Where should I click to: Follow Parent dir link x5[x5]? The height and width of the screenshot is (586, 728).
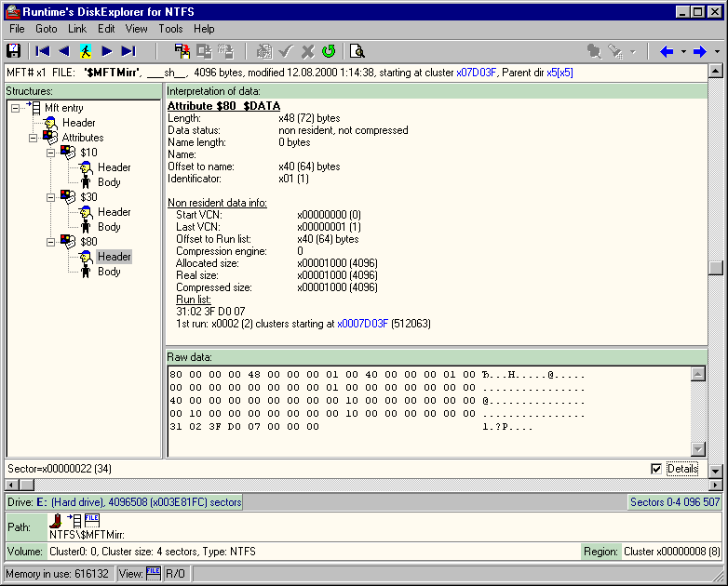click(x=559, y=73)
